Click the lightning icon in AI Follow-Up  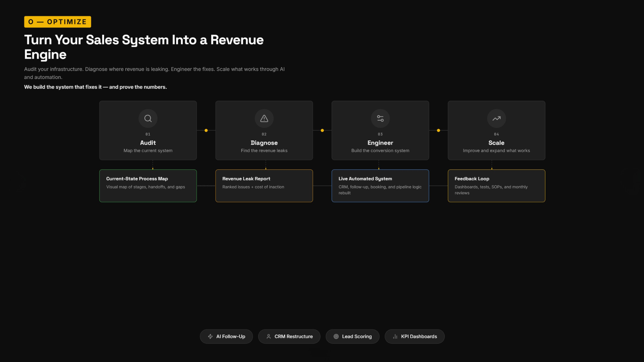210,337
